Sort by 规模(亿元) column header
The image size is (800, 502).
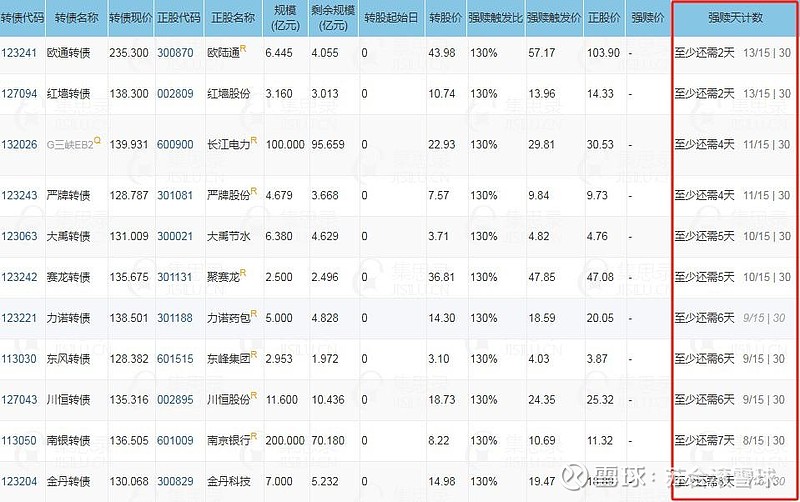click(x=286, y=17)
